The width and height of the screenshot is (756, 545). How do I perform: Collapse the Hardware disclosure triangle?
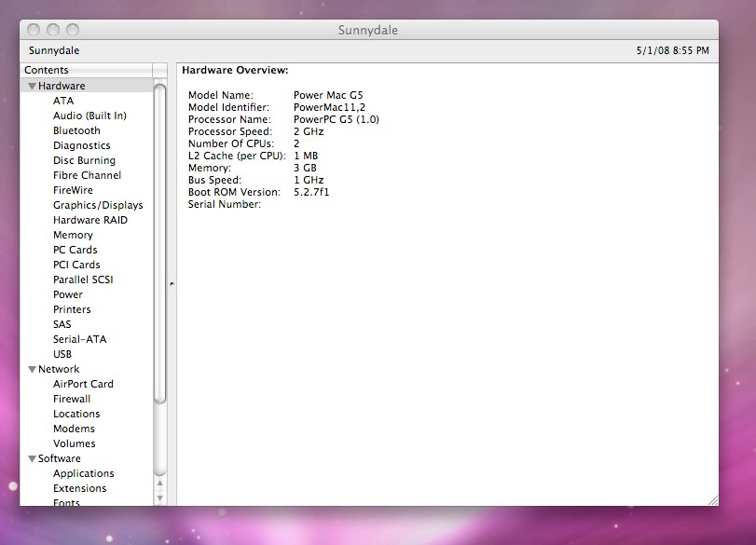(x=32, y=87)
